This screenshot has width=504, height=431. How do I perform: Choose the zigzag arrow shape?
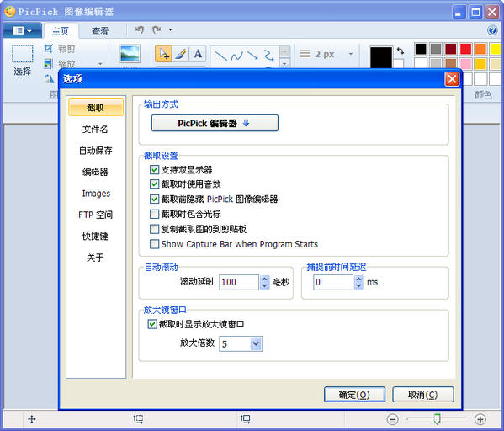point(268,56)
